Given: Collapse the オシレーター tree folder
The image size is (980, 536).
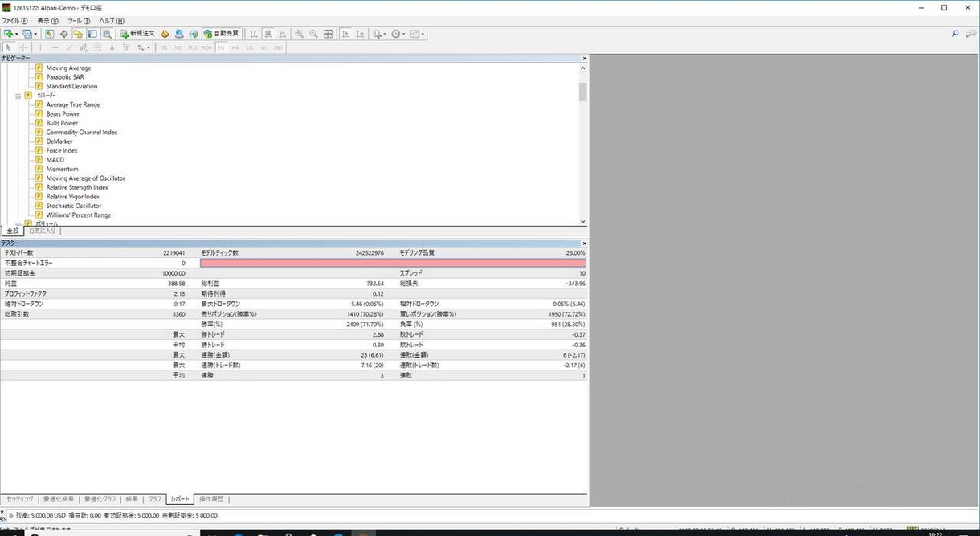Looking at the screenshot, I should (x=18, y=96).
